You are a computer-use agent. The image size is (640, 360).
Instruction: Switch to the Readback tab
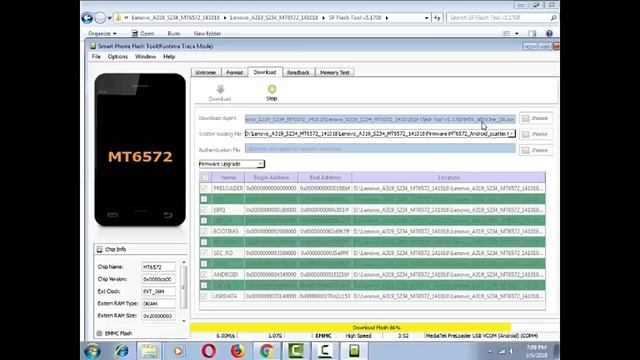click(298, 72)
